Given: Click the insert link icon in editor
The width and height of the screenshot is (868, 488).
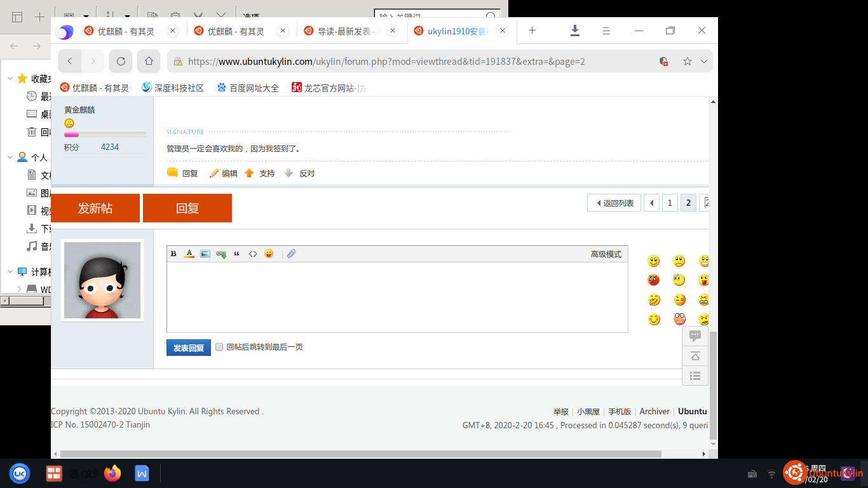Looking at the screenshot, I should point(221,254).
